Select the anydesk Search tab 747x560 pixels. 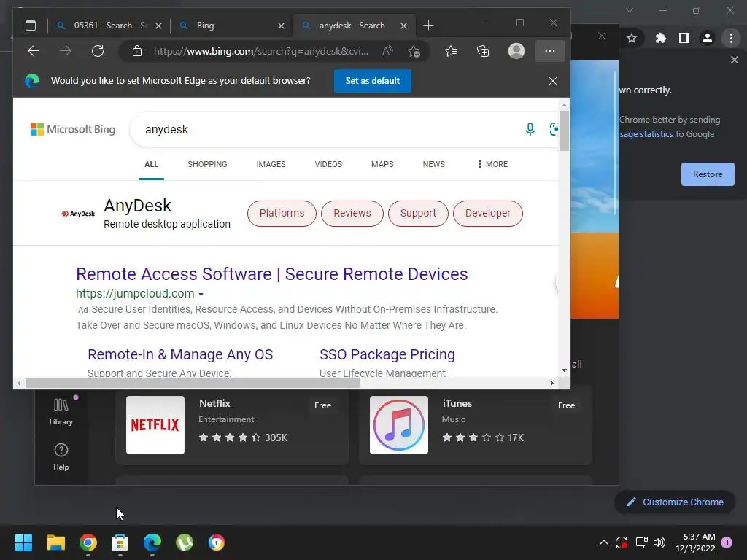pyautogui.click(x=352, y=26)
